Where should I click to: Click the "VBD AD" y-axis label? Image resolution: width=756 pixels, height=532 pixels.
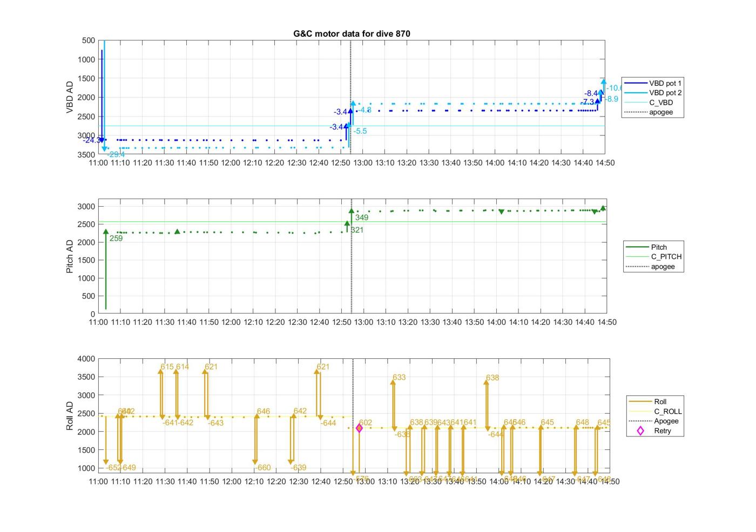click(70, 97)
